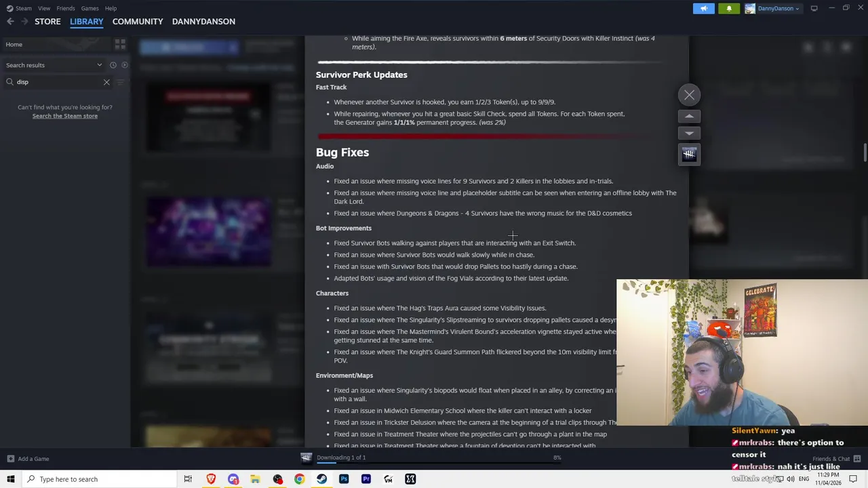Toggle library grid view icon next to Home
Image resolution: width=868 pixels, height=488 pixels.
coord(120,44)
